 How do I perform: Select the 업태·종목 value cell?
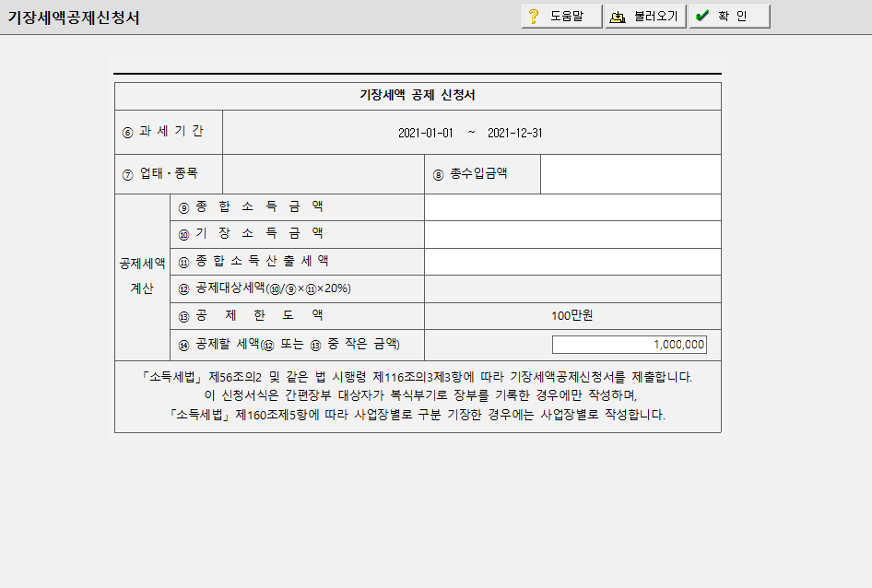pyautogui.click(x=324, y=174)
